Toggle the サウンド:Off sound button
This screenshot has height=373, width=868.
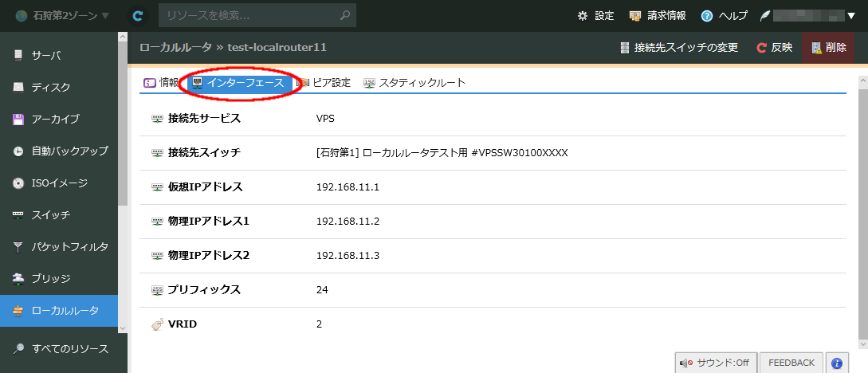(x=715, y=363)
